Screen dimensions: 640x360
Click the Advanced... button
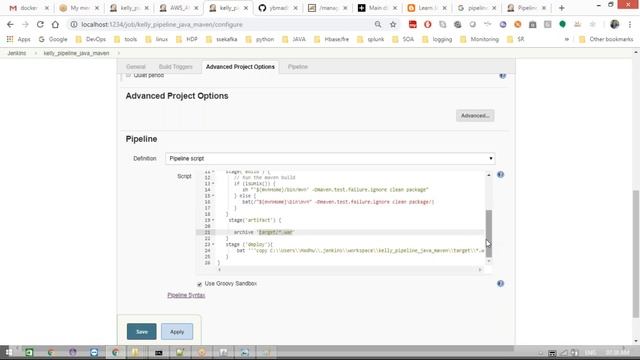(x=475, y=116)
